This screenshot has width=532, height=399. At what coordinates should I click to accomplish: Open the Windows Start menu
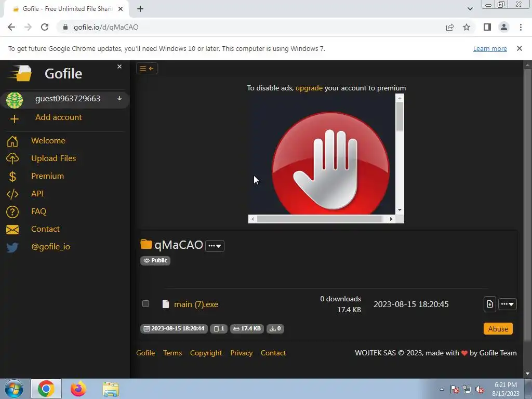(14, 389)
